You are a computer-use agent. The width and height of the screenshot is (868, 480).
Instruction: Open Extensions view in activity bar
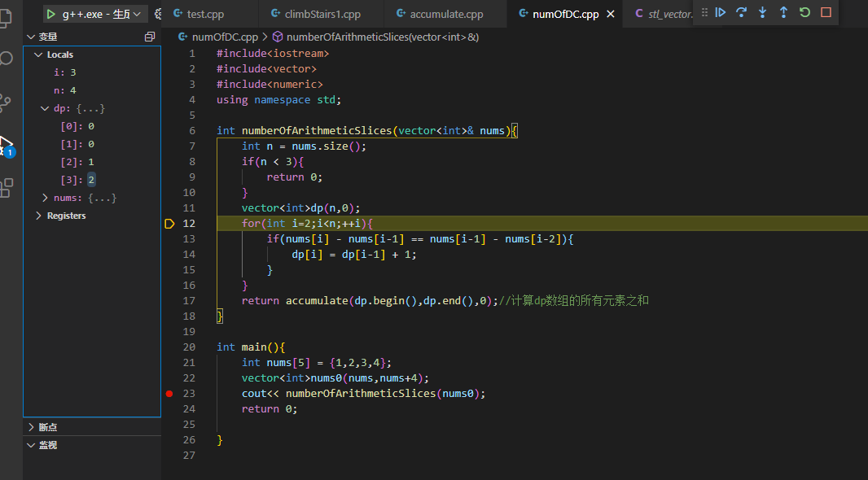click(7, 187)
